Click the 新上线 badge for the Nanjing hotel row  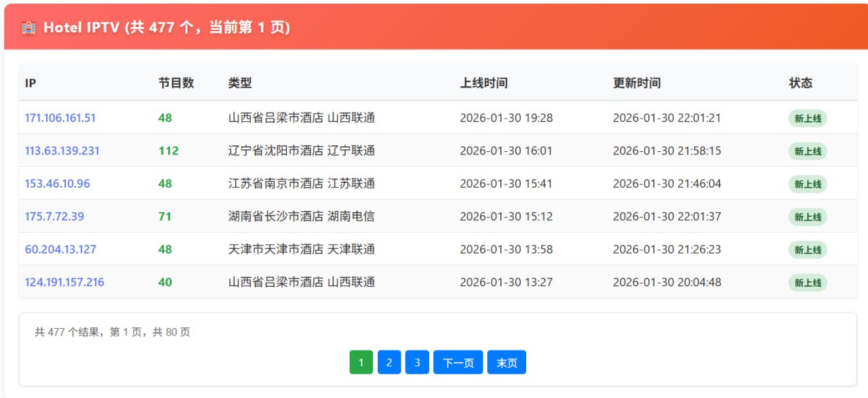coord(807,184)
